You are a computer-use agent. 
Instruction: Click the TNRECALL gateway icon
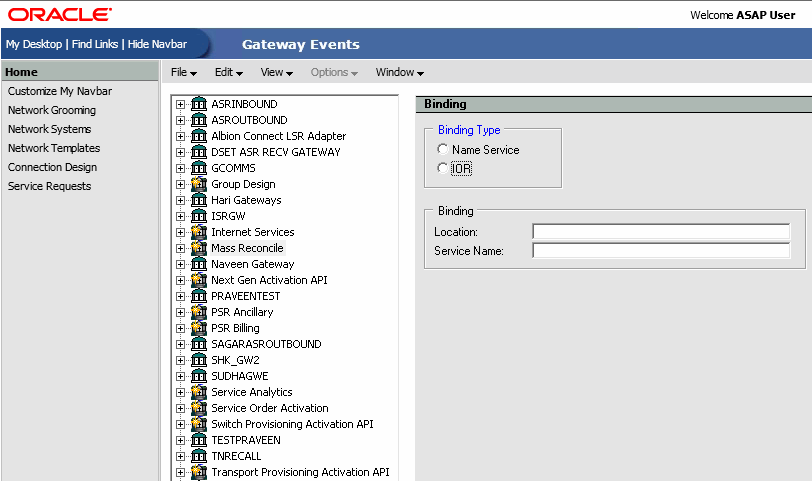tap(199, 457)
